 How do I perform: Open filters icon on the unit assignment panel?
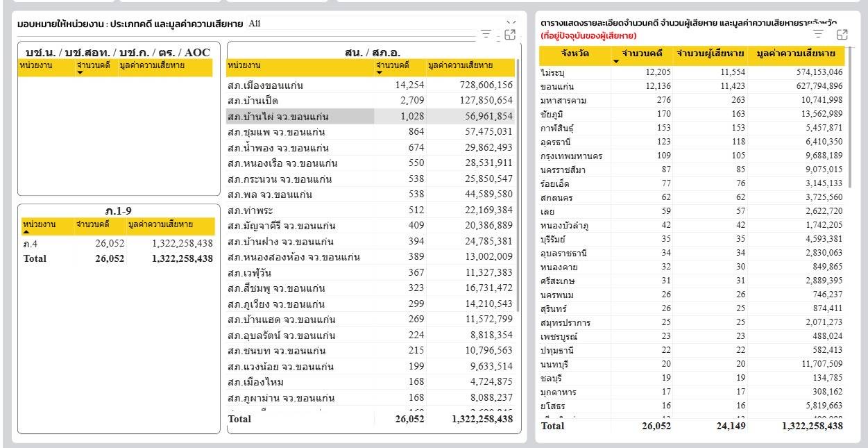[x=486, y=34]
